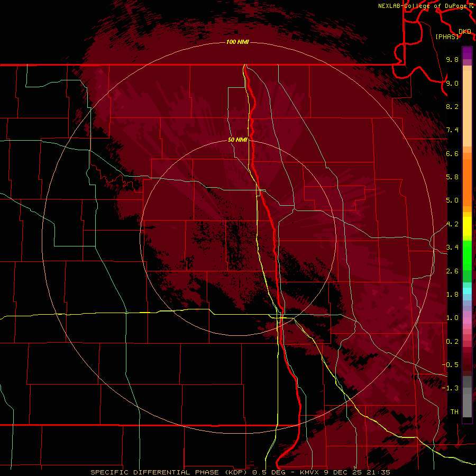Click the 9.0 legend value
Viewport: 476px width, 476px height.
point(452,83)
